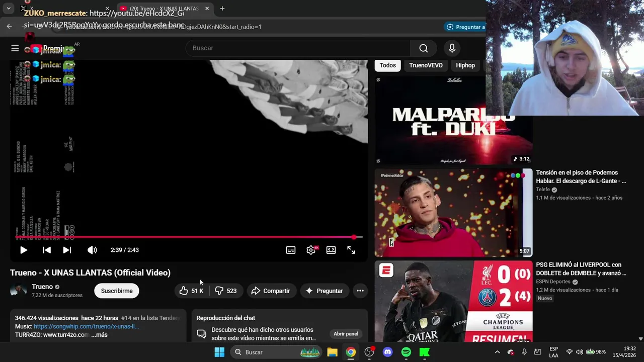Screen dimensions: 644x362
Task: Close the Trueno YouTube browser tab
Action: [206, 9]
